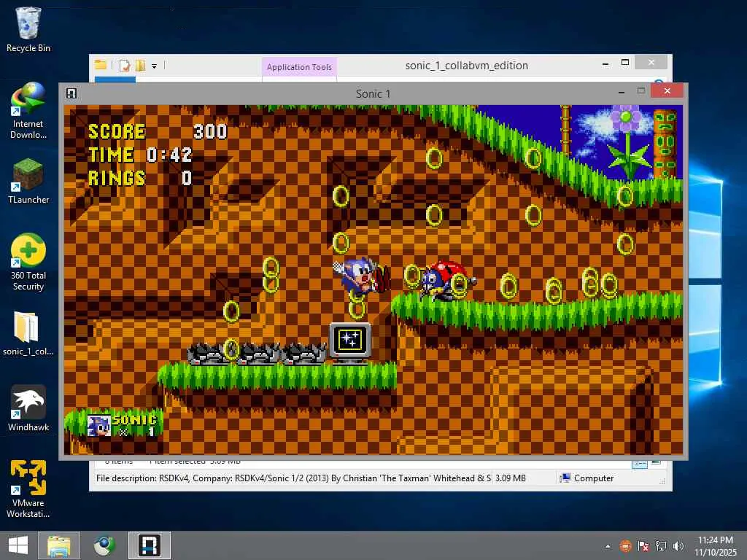Screen dimensions: 747x560
Task: Click the purple flower in the game
Action: (x=626, y=118)
